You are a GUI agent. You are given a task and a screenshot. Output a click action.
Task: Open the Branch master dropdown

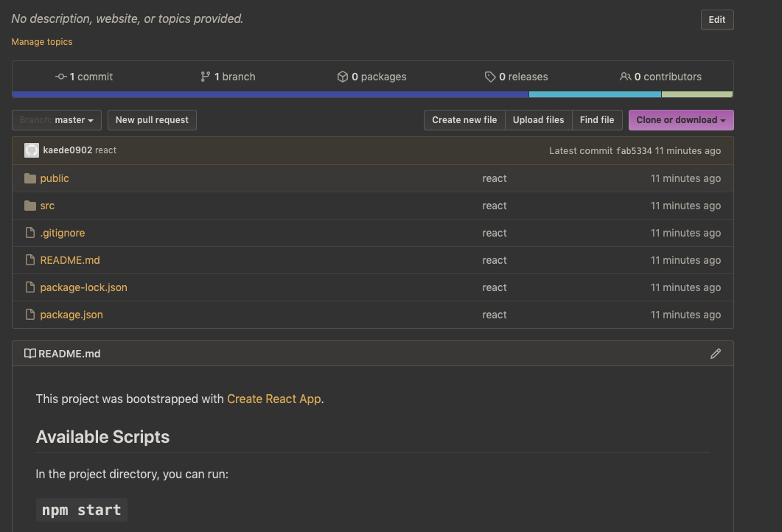click(x=57, y=120)
